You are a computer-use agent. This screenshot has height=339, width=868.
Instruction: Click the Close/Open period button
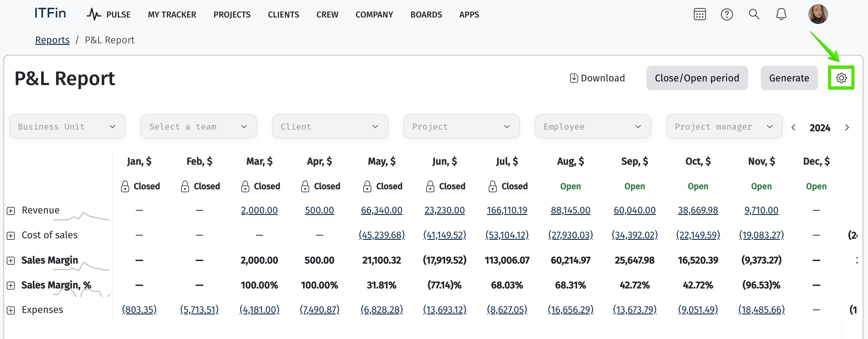[x=696, y=78]
